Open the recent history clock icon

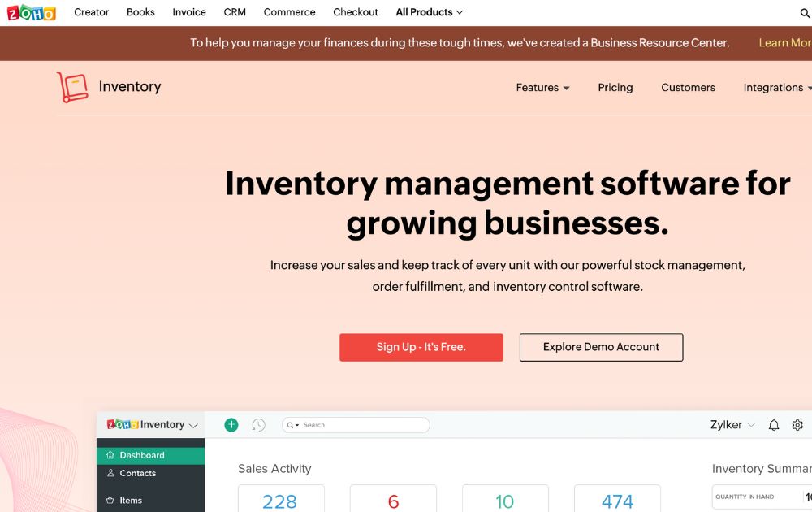[x=258, y=425]
